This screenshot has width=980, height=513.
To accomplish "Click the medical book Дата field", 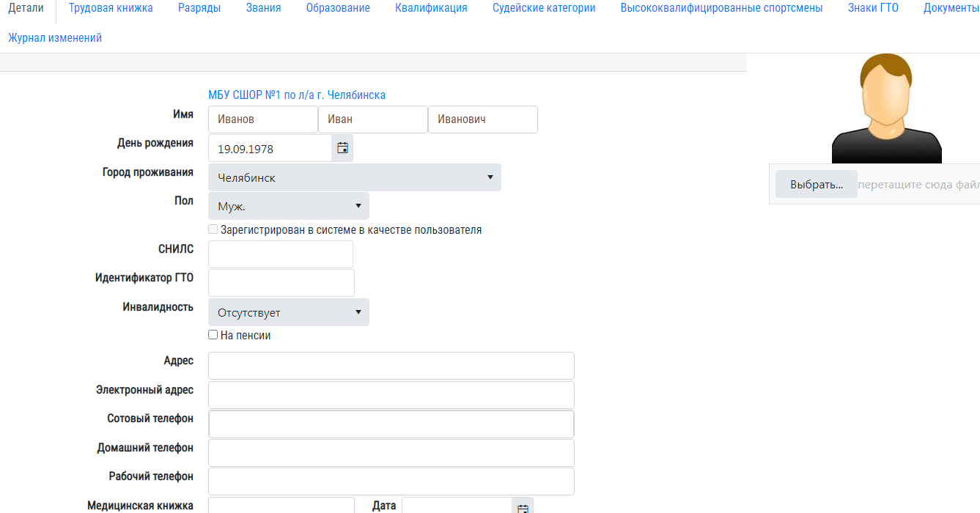I will 457,506.
